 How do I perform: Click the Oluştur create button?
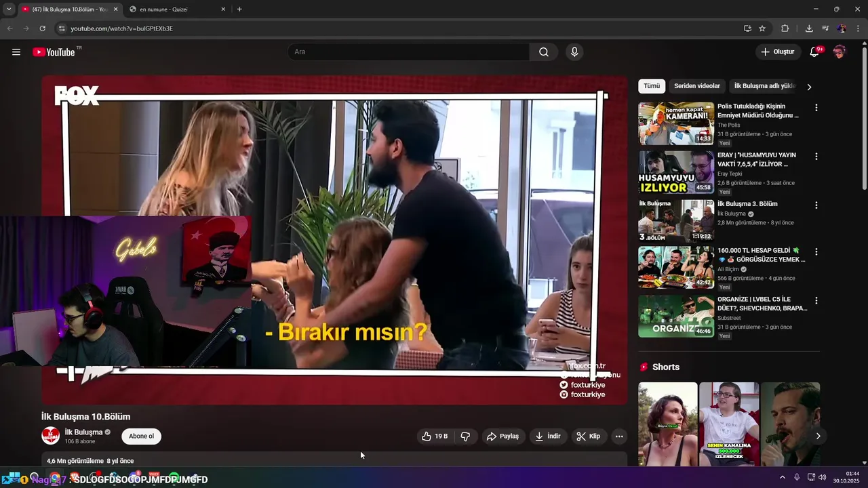coord(777,52)
